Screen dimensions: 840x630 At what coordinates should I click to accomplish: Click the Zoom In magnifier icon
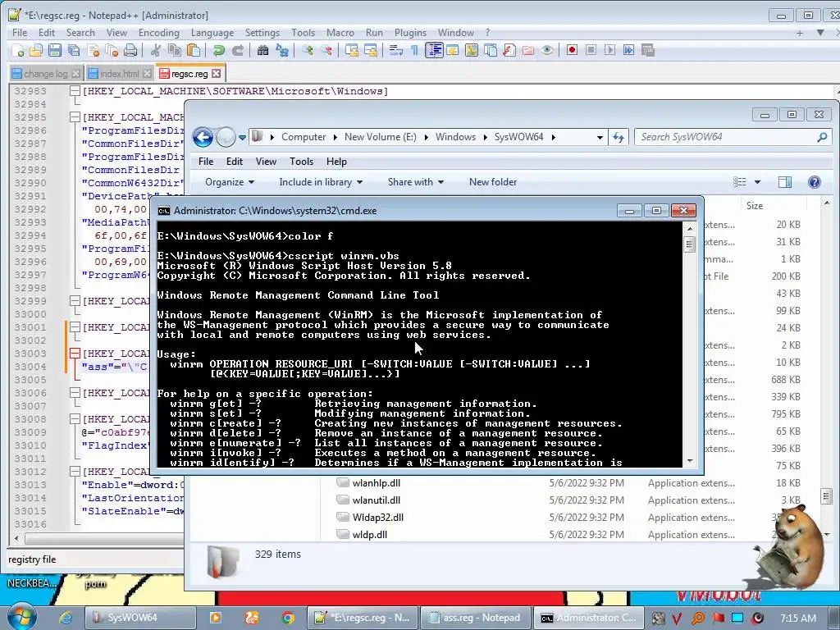coord(307,50)
